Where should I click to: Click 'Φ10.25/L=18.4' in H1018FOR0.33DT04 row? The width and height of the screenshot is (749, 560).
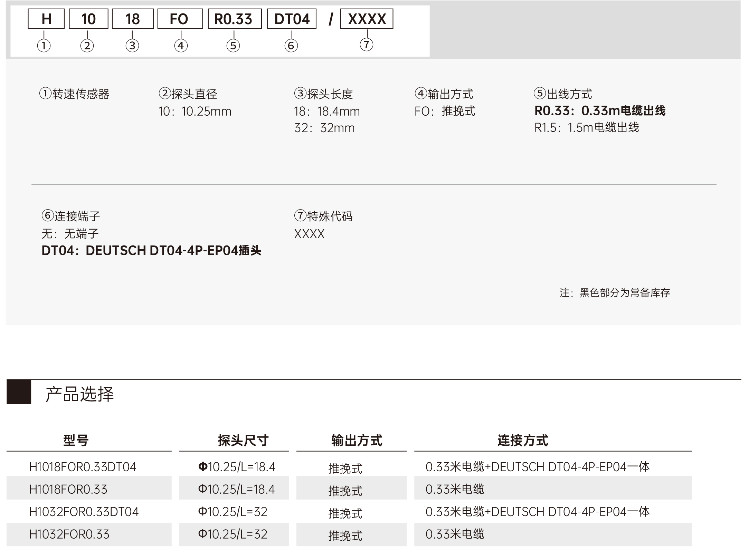(237, 467)
